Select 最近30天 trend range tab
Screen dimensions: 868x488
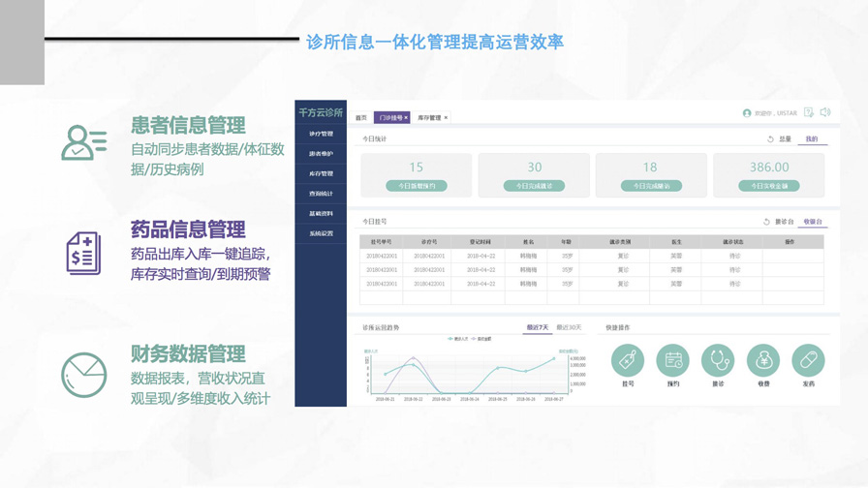(569, 328)
